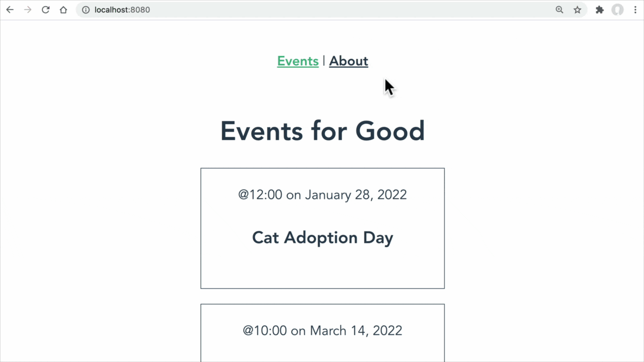Open the zoom magnifier in address bar
Screen dimensions: 644x362
[x=559, y=10]
